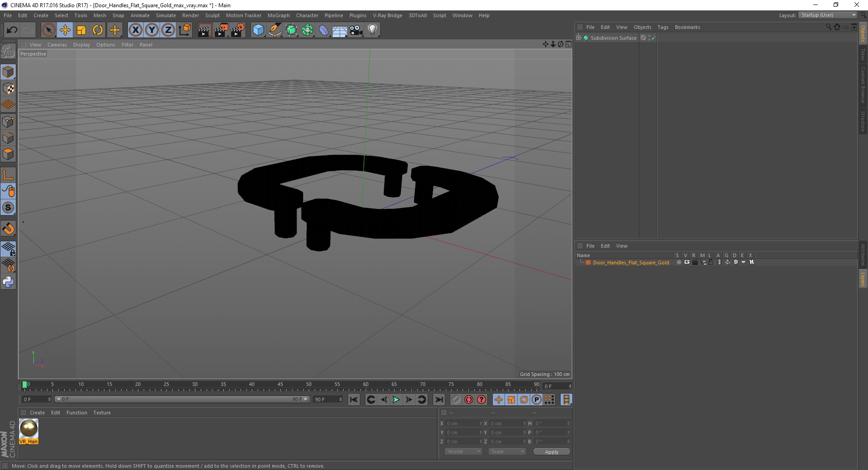Image resolution: width=868 pixels, height=470 pixels.
Task: Open the deformer objects icon
Action: (324, 30)
